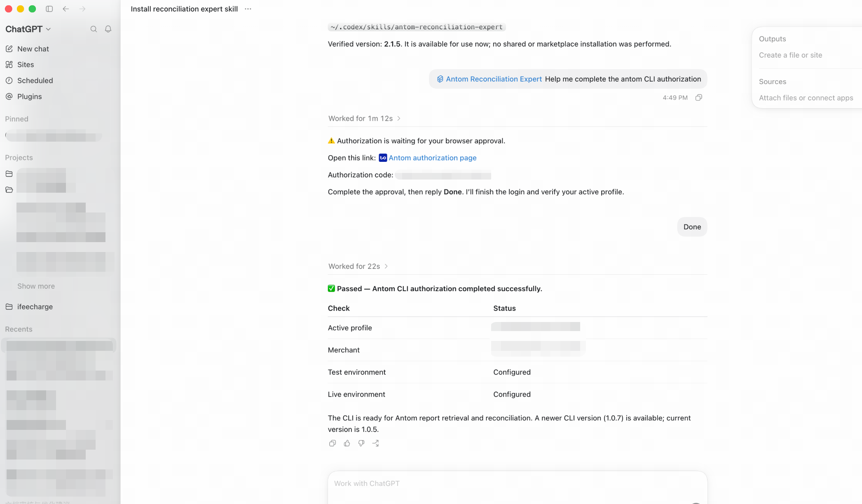Click the first project folder icon
Image resolution: width=862 pixels, height=504 pixels.
coord(9,174)
